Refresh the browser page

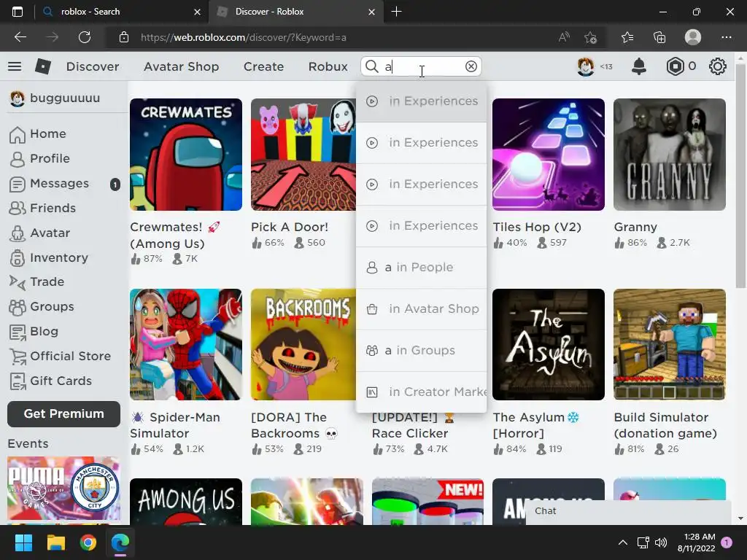(x=85, y=37)
